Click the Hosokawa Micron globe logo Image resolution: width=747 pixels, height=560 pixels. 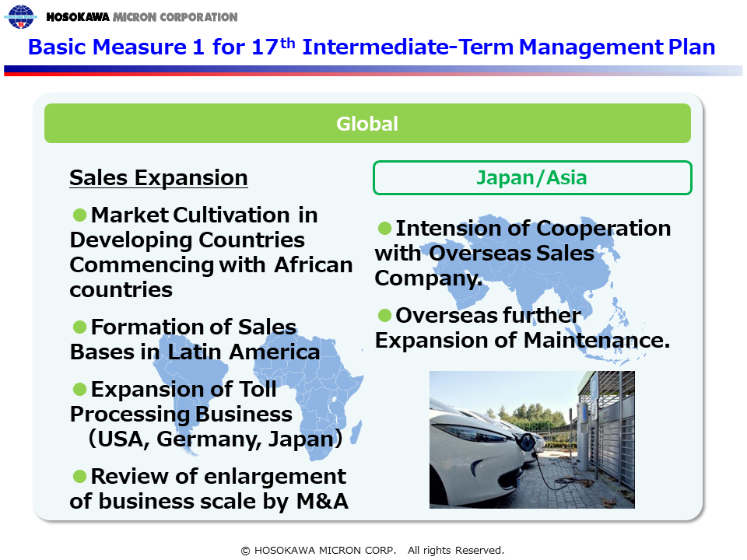click(20, 16)
